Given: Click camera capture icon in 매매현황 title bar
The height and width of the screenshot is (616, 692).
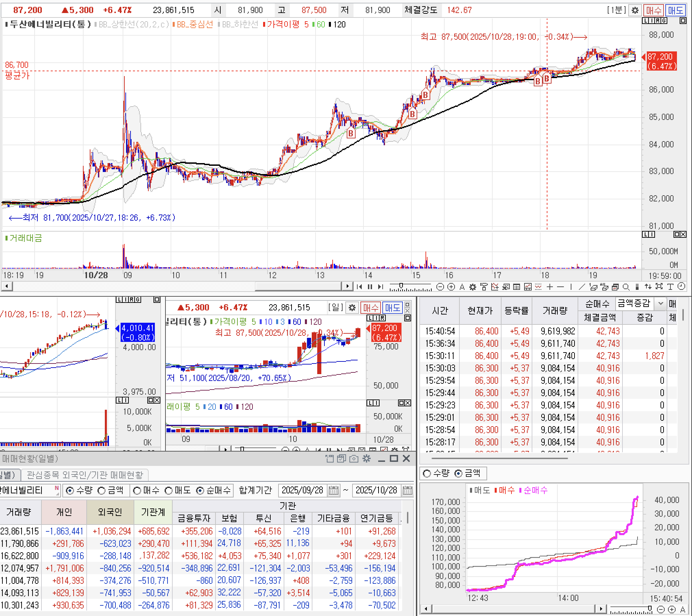Looking at the screenshot, I should (x=354, y=458).
